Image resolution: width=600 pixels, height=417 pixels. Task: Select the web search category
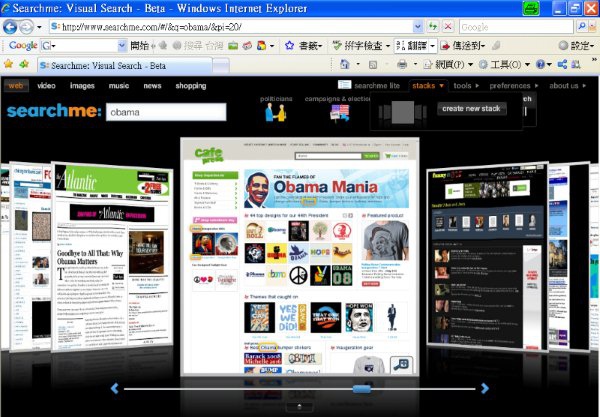pos(16,86)
